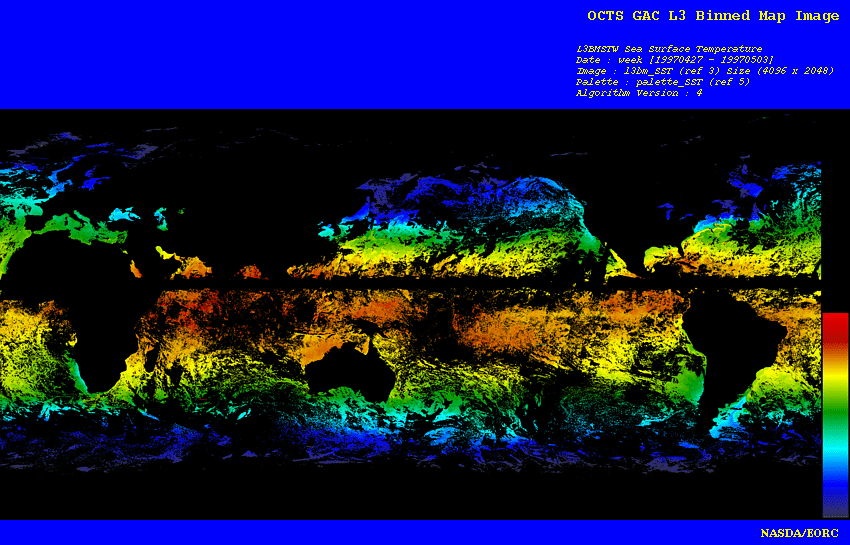Click the warm red ocean north of Australia

point(330,318)
